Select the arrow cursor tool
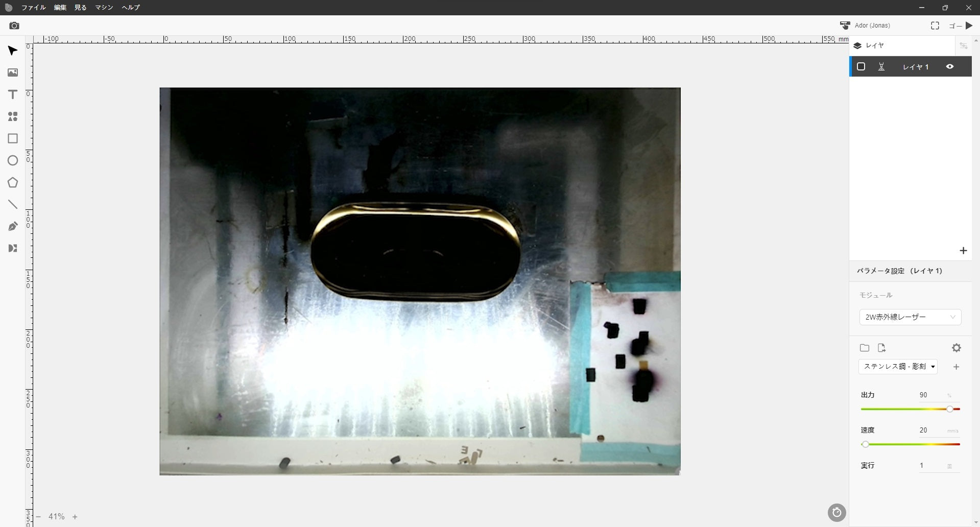 click(13, 51)
